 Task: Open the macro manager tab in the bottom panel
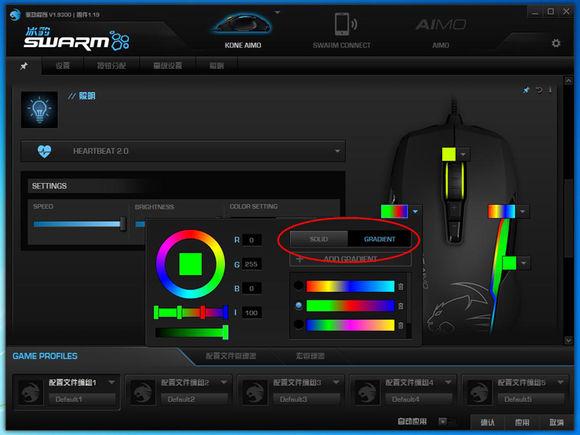310,356
